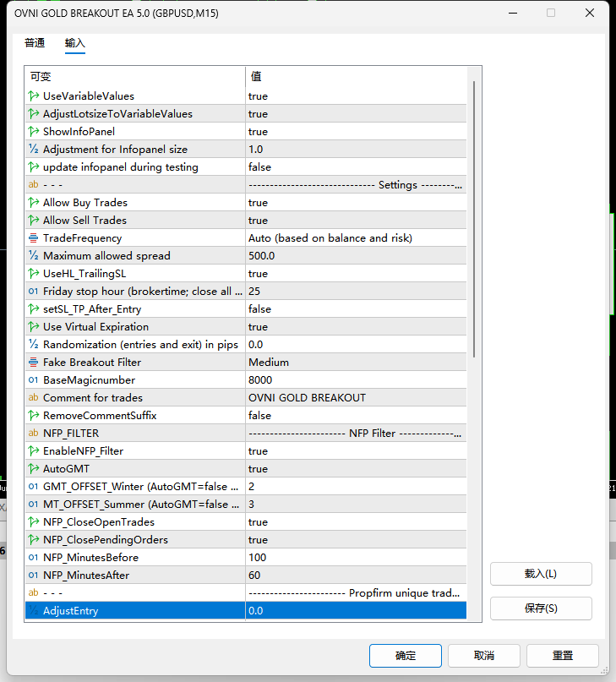Click the enum icon beside Fake Breakout Filter
This screenshot has height=682, width=616.
click(34, 362)
